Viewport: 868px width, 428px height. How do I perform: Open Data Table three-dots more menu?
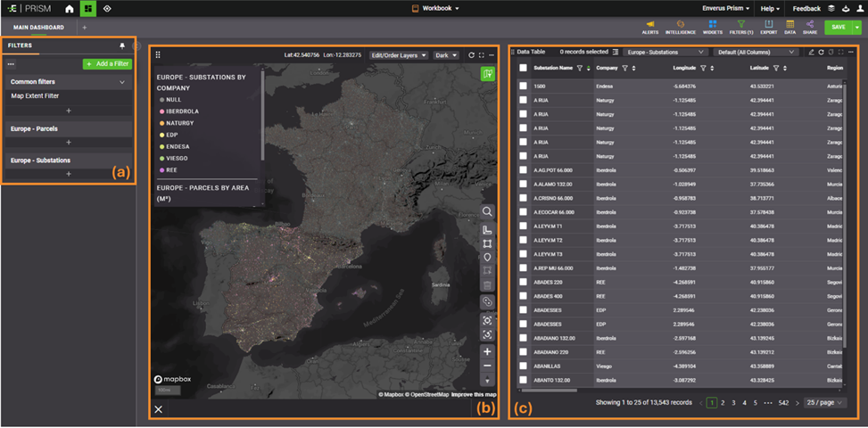[851, 52]
